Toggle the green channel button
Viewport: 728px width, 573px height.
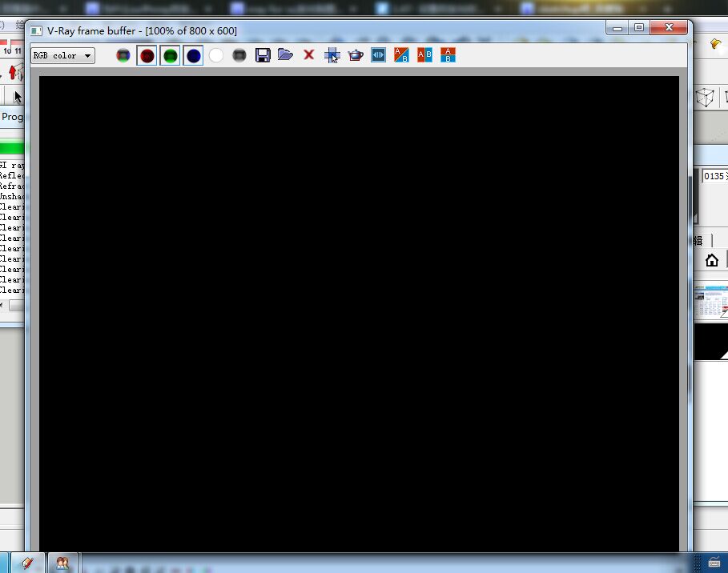pos(170,56)
